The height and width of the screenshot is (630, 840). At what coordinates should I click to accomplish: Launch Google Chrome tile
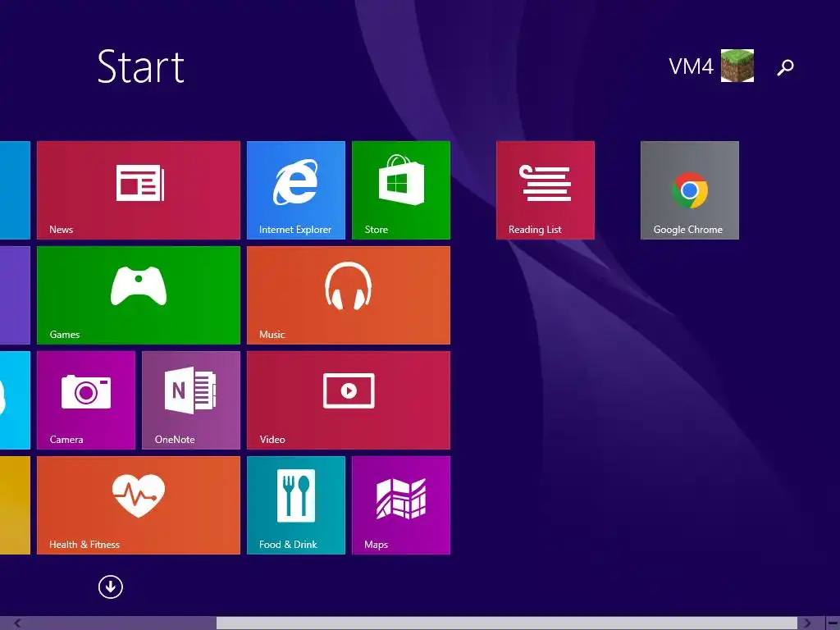689,190
